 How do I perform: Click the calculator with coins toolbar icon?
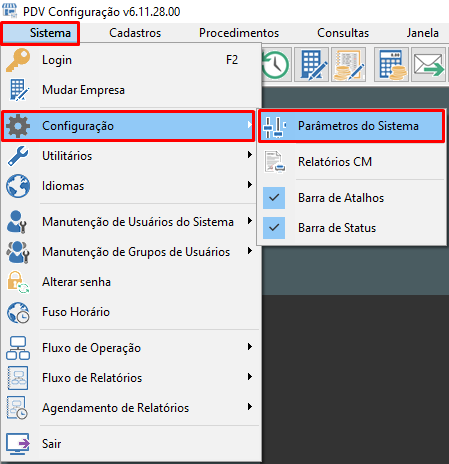[x=392, y=65]
